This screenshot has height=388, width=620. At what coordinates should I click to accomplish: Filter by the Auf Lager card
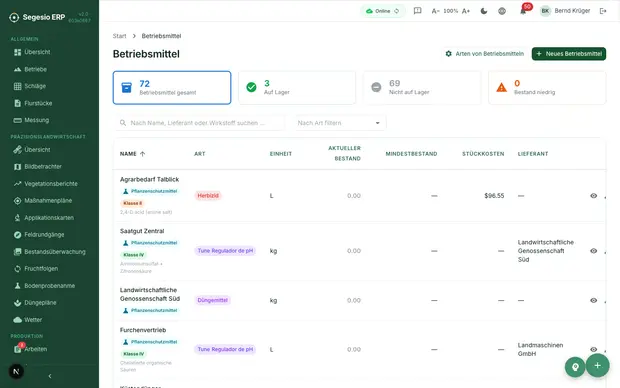(297, 88)
